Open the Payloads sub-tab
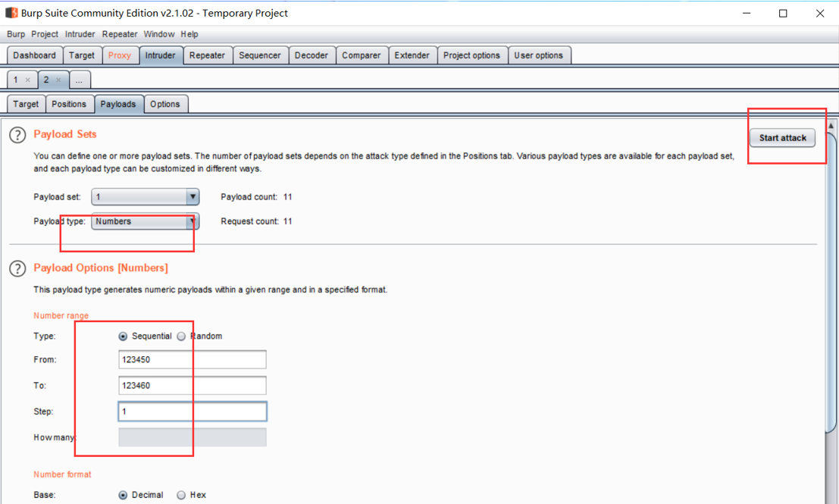 (x=118, y=104)
